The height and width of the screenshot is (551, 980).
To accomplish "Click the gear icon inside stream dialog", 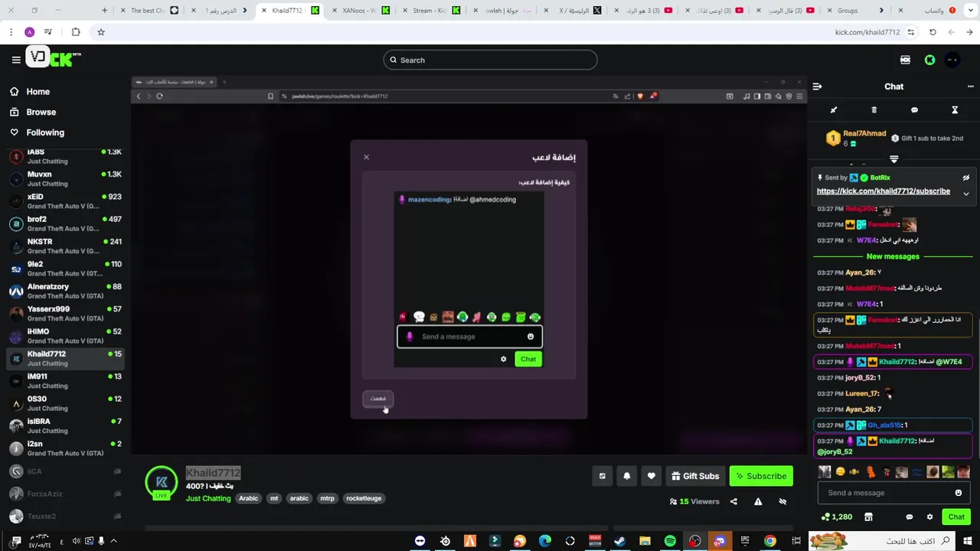I will (503, 359).
